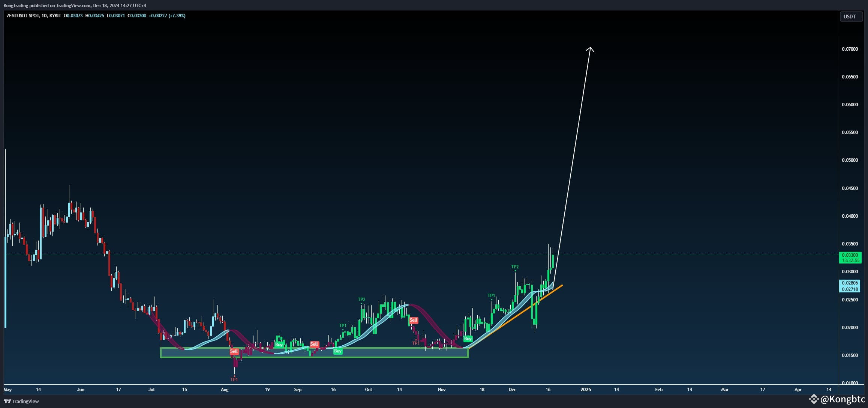
Task: Click the red 'Sell' label near August low
Action: (234, 351)
